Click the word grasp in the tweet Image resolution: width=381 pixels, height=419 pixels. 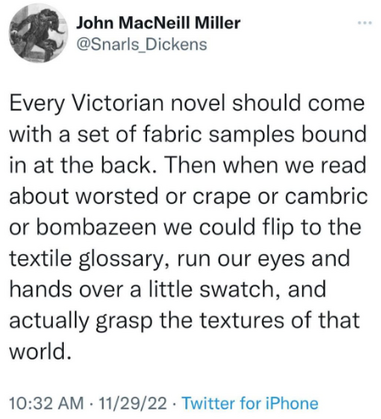(124, 322)
